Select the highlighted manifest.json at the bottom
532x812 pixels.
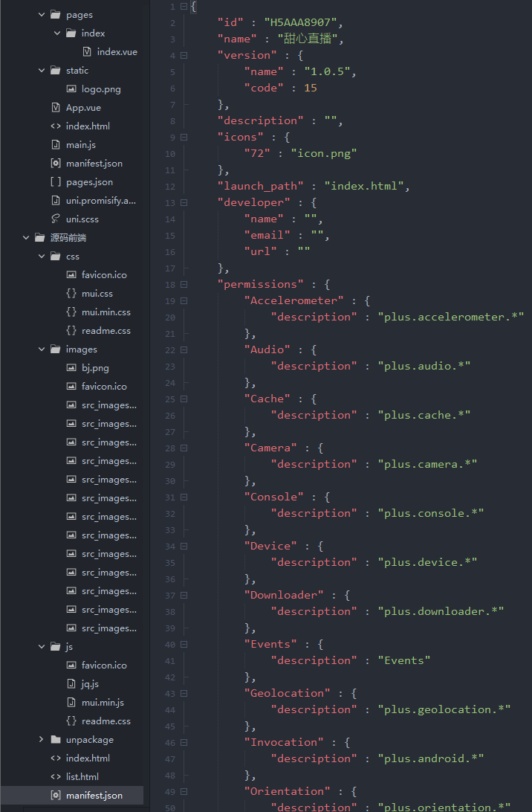point(94,796)
